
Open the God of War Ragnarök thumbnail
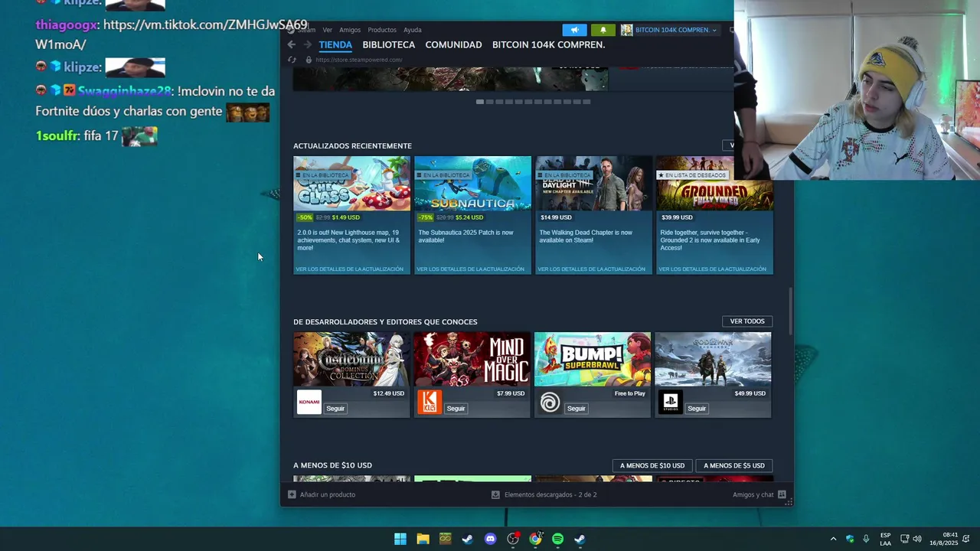coord(713,359)
